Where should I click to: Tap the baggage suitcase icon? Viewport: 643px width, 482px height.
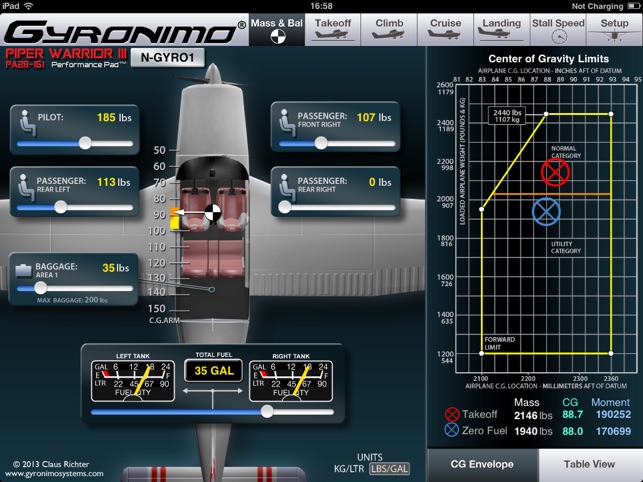[x=23, y=270]
